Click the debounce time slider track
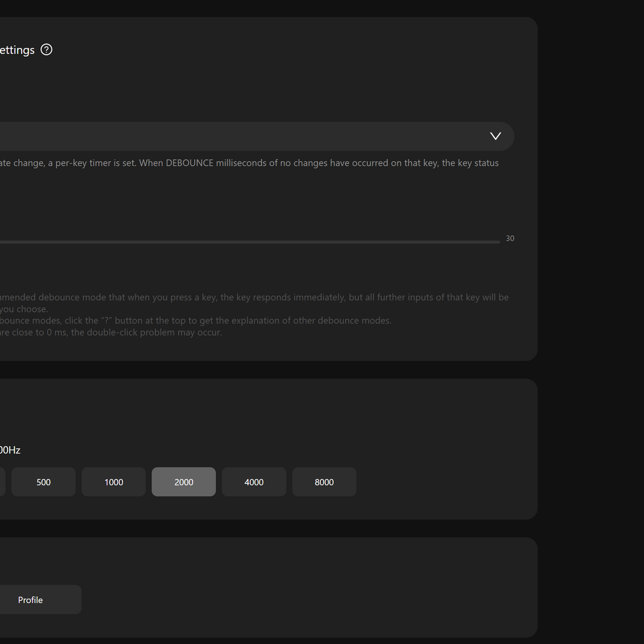The height and width of the screenshot is (644, 644). point(250,242)
